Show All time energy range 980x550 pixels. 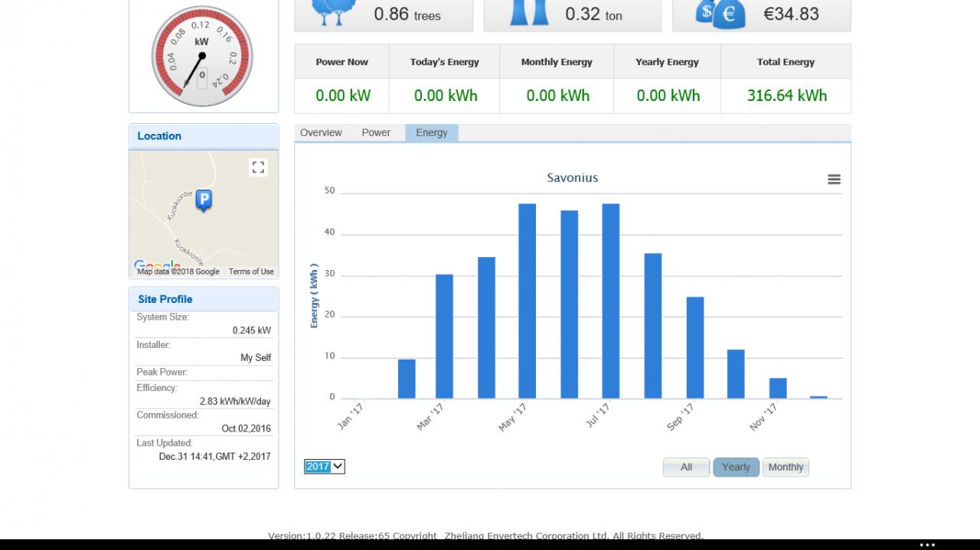(686, 467)
